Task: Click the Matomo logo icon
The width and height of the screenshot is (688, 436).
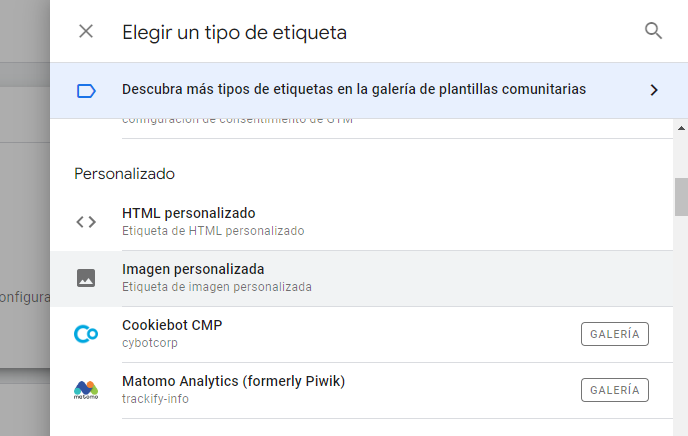Action: click(x=86, y=390)
